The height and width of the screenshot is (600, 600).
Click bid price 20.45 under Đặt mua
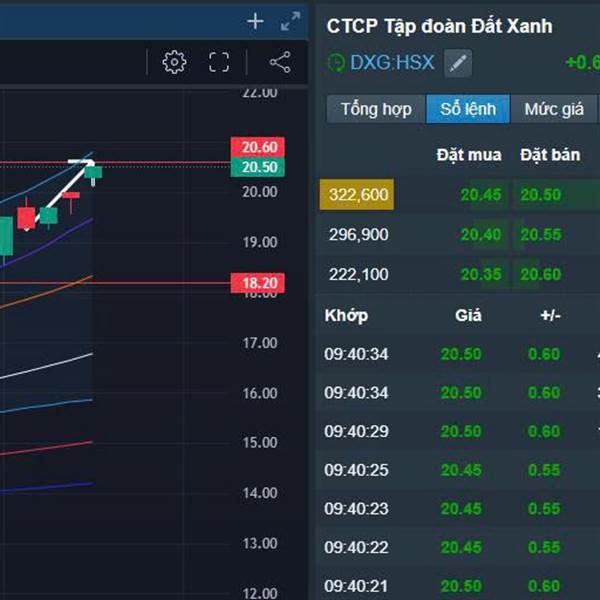481,195
